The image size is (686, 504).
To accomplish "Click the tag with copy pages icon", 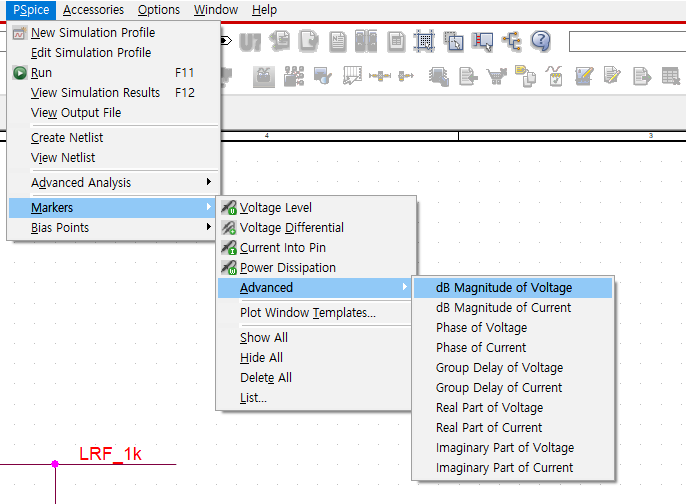I will [x=526, y=76].
